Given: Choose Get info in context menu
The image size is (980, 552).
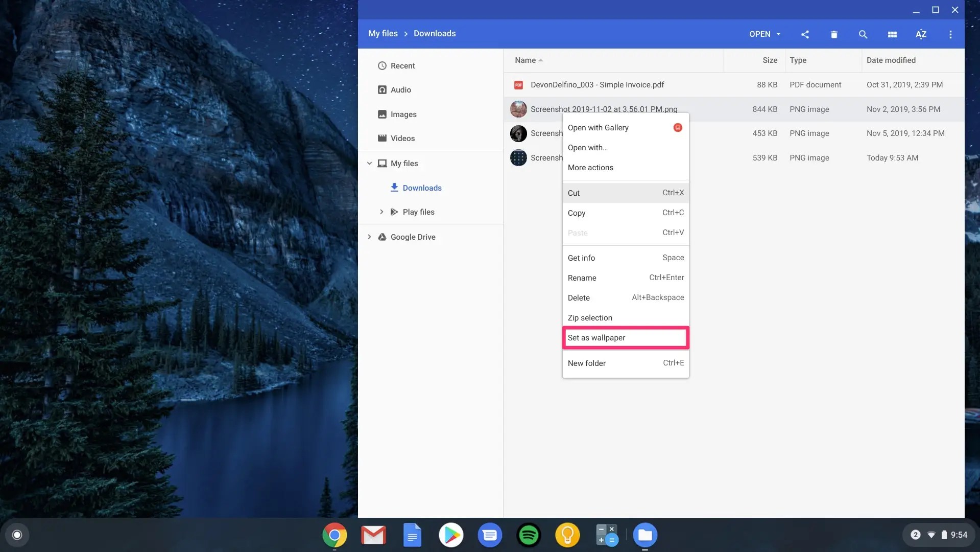Looking at the screenshot, I should pyautogui.click(x=626, y=258).
